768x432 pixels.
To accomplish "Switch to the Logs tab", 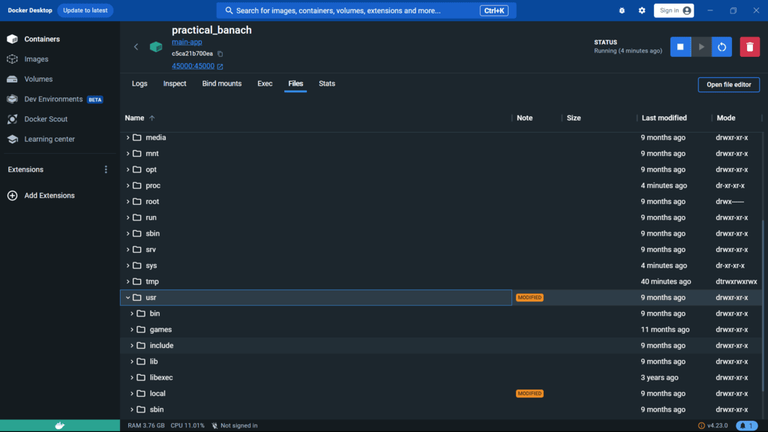I will 140,84.
